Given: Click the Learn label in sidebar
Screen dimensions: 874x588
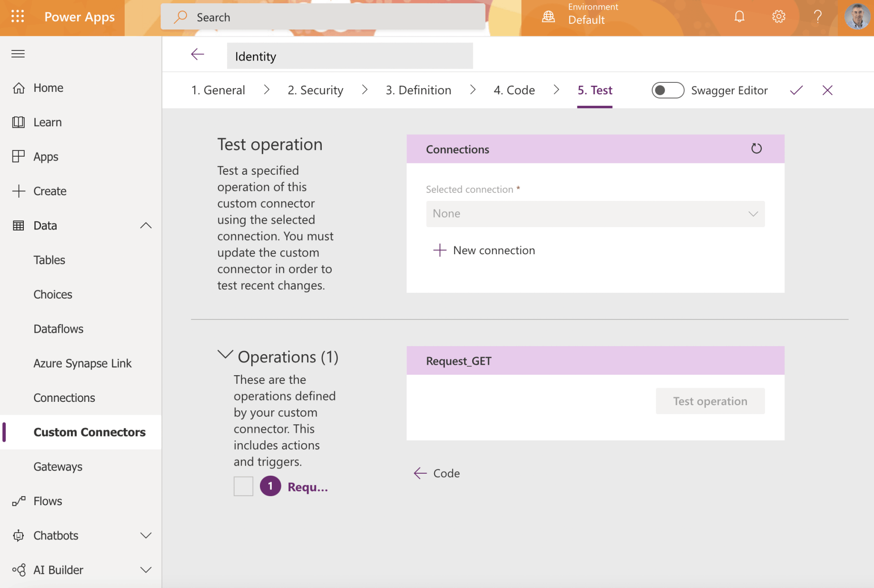Looking at the screenshot, I should (x=48, y=122).
